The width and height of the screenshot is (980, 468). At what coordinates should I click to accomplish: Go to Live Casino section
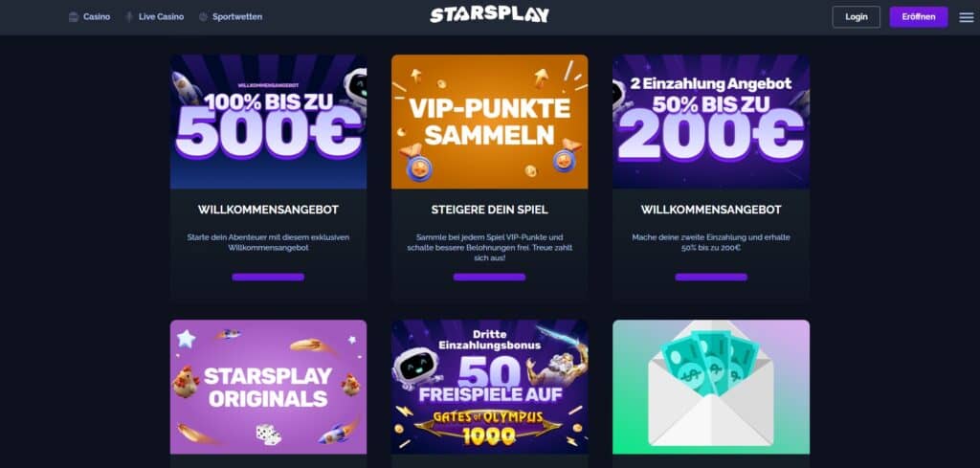click(161, 17)
